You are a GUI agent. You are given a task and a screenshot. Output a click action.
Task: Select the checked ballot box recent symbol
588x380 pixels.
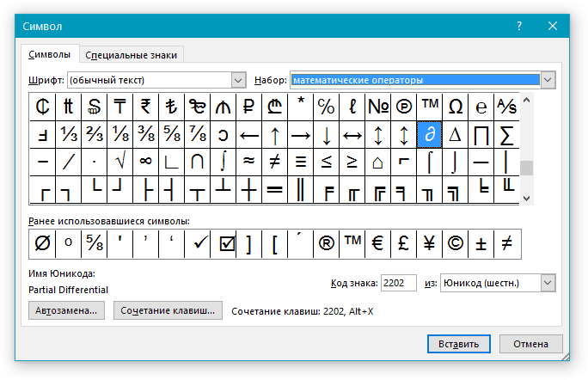[224, 244]
